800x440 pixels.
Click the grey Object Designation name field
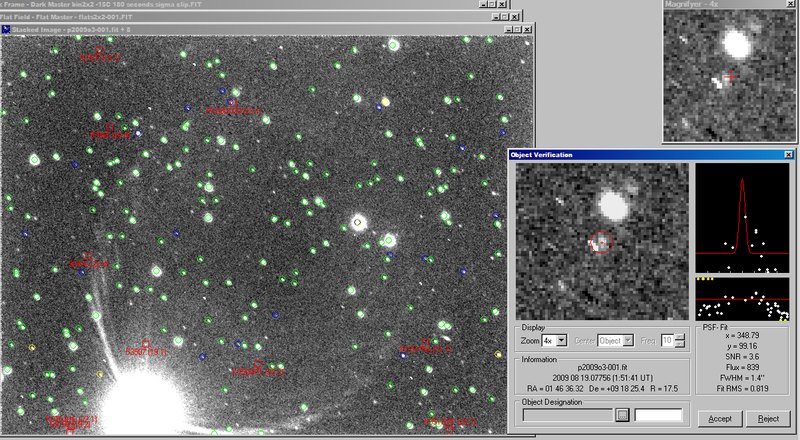tap(568, 415)
